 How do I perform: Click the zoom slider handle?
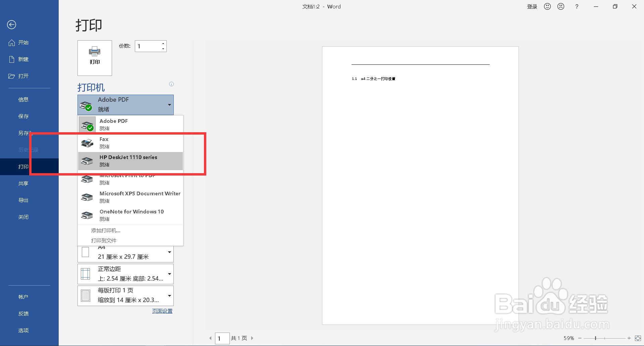[x=595, y=338]
